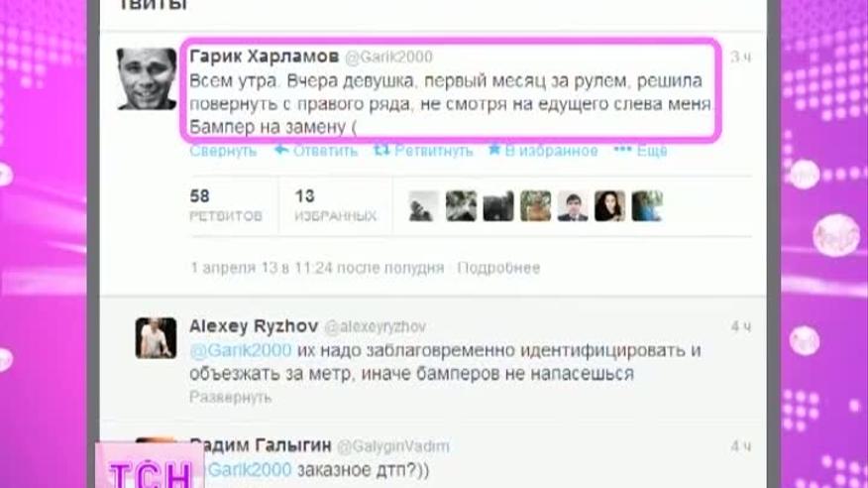Image resolution: width=868 pixels, height=488 pixels.
Task: Open Alexey Ryzhov's profile name link
Action: point(254,326)
